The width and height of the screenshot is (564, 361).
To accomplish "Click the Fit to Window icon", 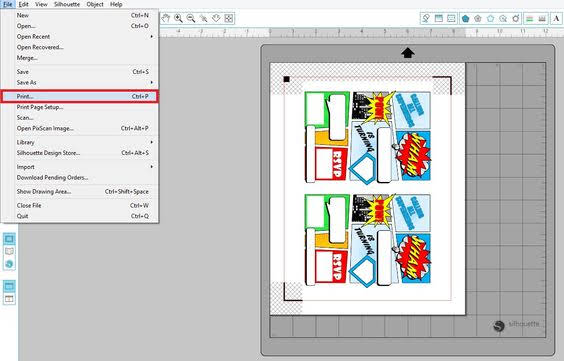I will 229,18.
